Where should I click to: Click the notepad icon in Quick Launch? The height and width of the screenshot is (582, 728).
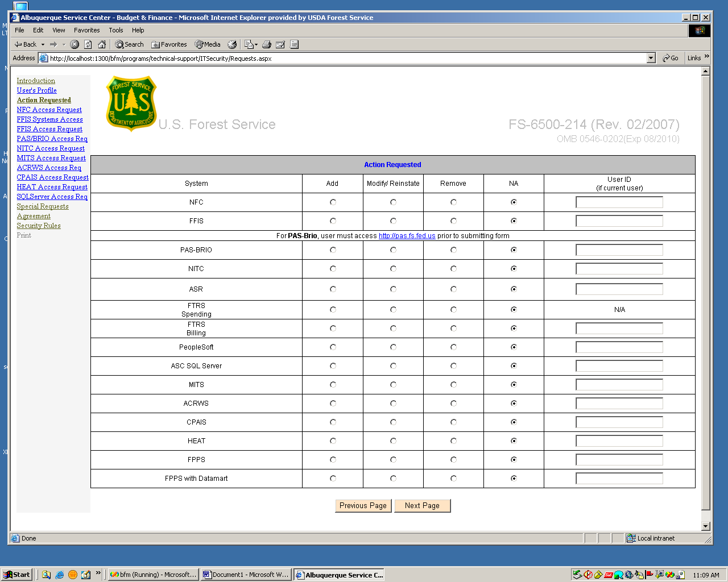pyautogui.click(x=86, y=575)
